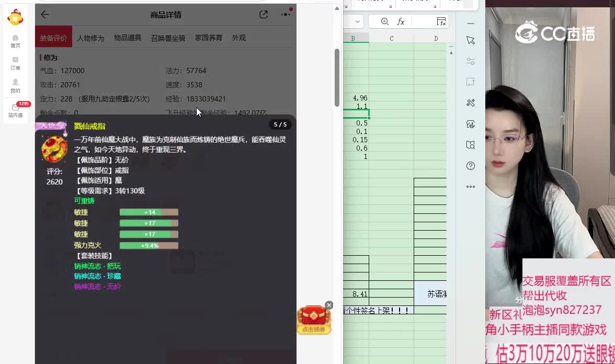The height and width of the screenshot is (364, 615).
Task: Collapse the side panel with minus icon
Action: 471,24
